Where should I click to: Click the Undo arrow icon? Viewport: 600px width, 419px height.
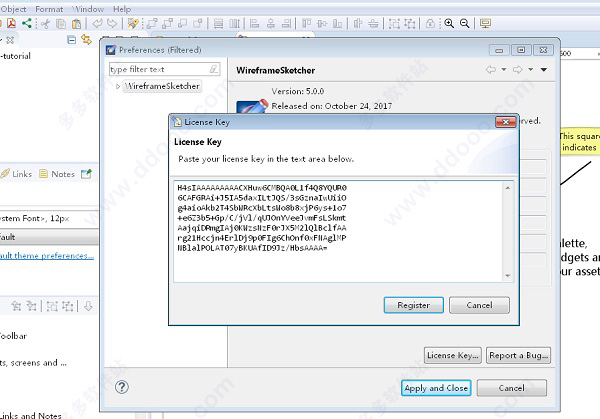point(97,24)
